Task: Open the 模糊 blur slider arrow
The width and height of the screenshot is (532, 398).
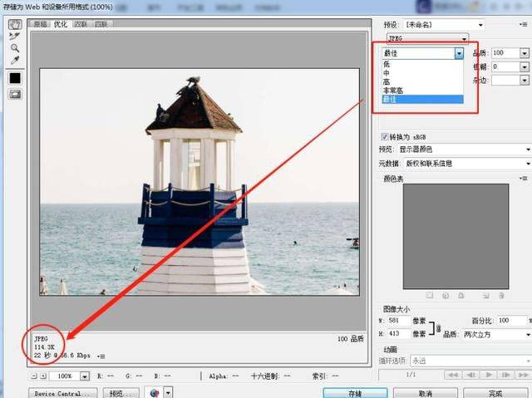Action: click(525, 66)
